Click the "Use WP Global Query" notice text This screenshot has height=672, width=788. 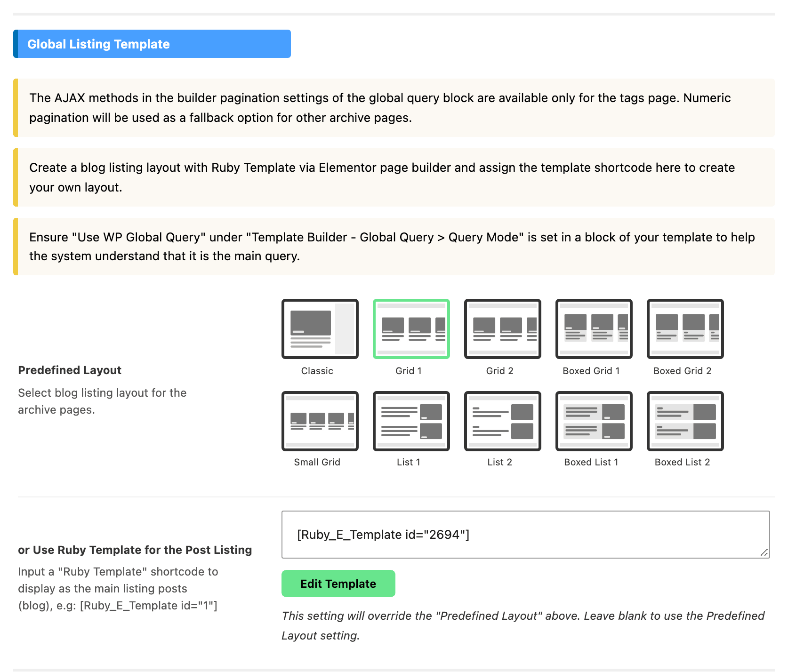point(392,247)
